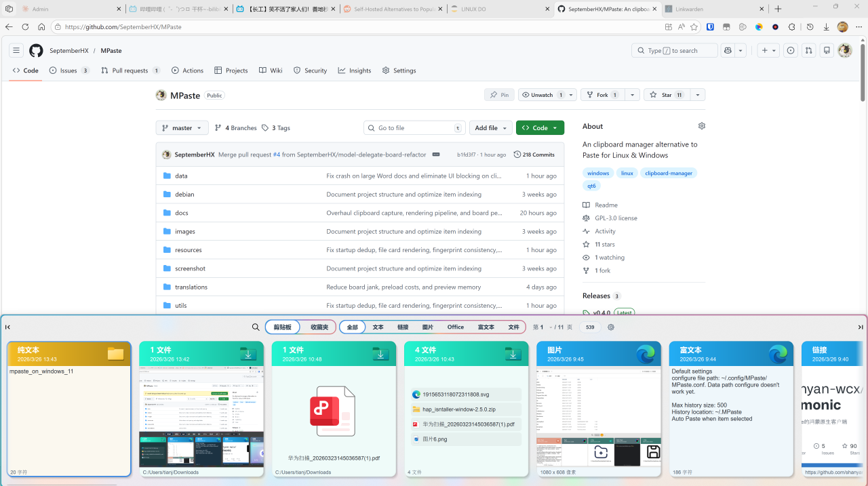
Task: Open About section gear settings
Action: click(x=702, y=126)
